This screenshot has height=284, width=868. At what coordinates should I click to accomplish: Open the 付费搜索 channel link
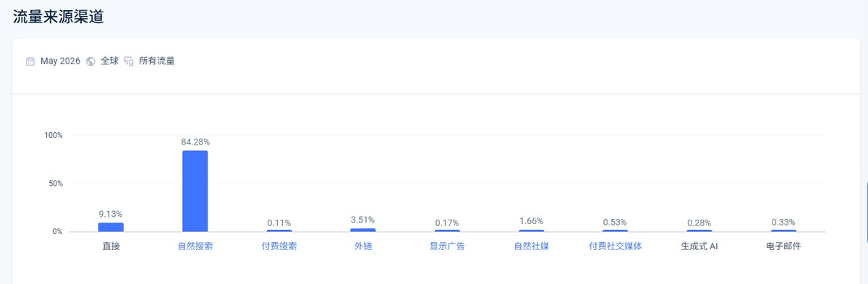click(x=279, y=246)
